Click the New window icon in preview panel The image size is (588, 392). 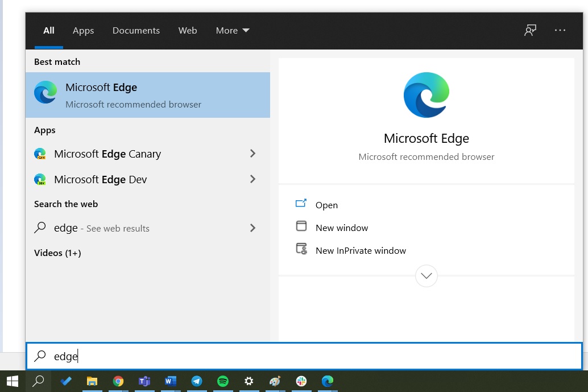point(301,226)
